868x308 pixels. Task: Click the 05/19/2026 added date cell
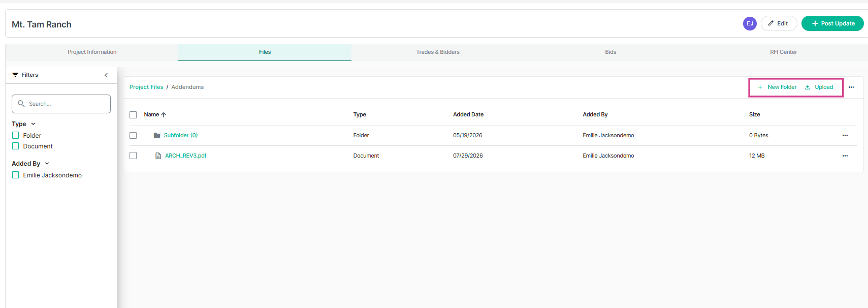click(x=468, y=135)
